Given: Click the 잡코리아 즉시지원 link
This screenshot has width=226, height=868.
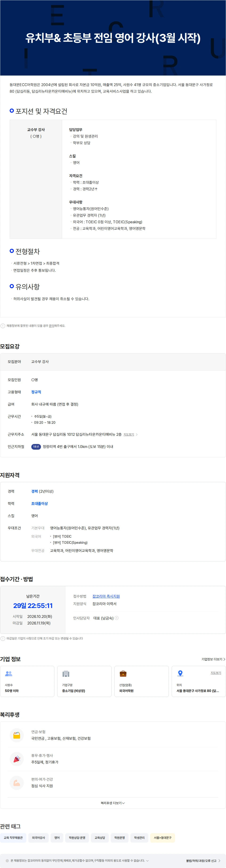Looking at the screenshot, I should tap(106, 596).
